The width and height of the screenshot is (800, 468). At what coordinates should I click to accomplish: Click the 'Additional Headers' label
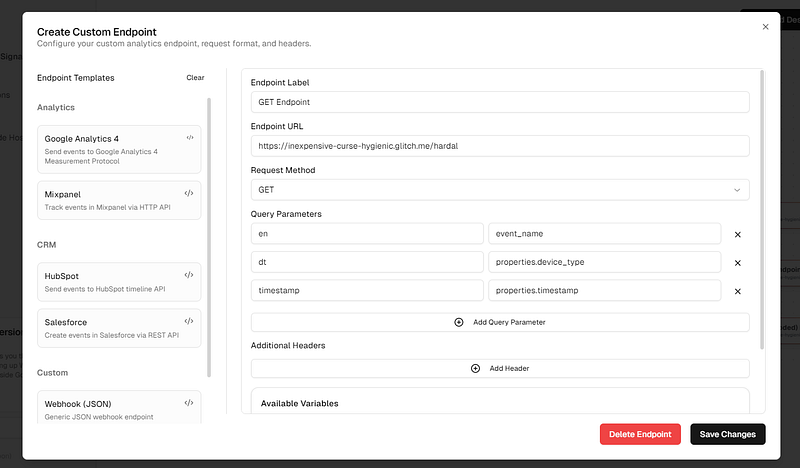tap(288, 346)
